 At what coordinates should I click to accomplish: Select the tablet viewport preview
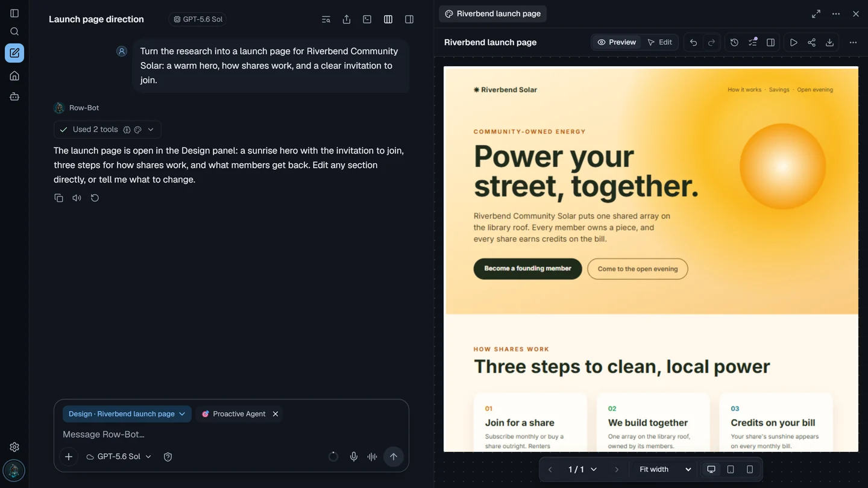click(x=731, y=469)
